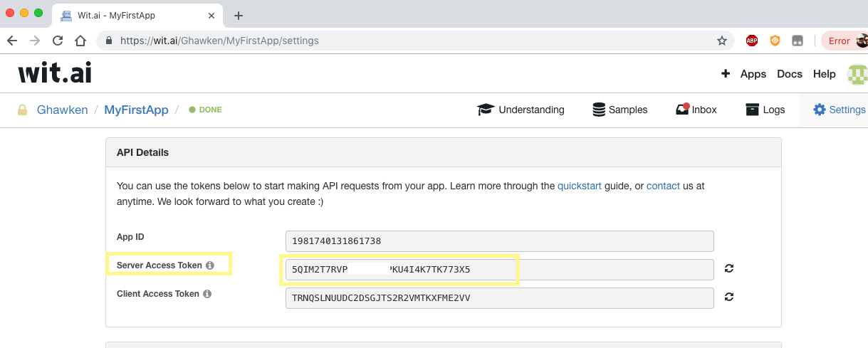The width and height of the screenshot is (868, 348).
Task: Open the Help link
Action: 825,74
